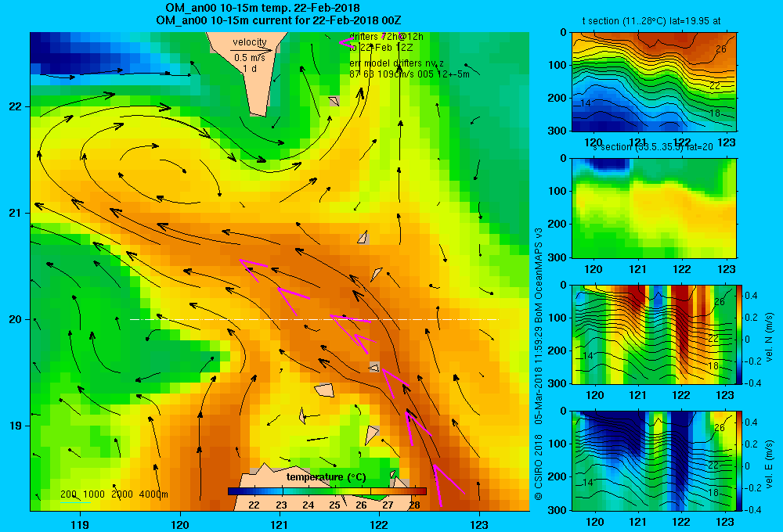Screen dimensions: 783x532
Task: Click the '0.5 m/s' velocity label
Action: [x=250, y=58]
